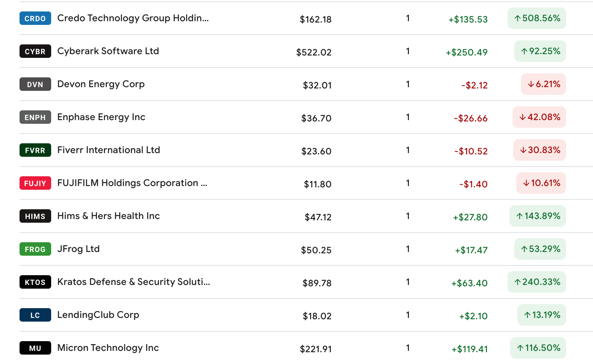Select the MU ticker badge
This screenshot has height=364, width=593.
point(35,348)
